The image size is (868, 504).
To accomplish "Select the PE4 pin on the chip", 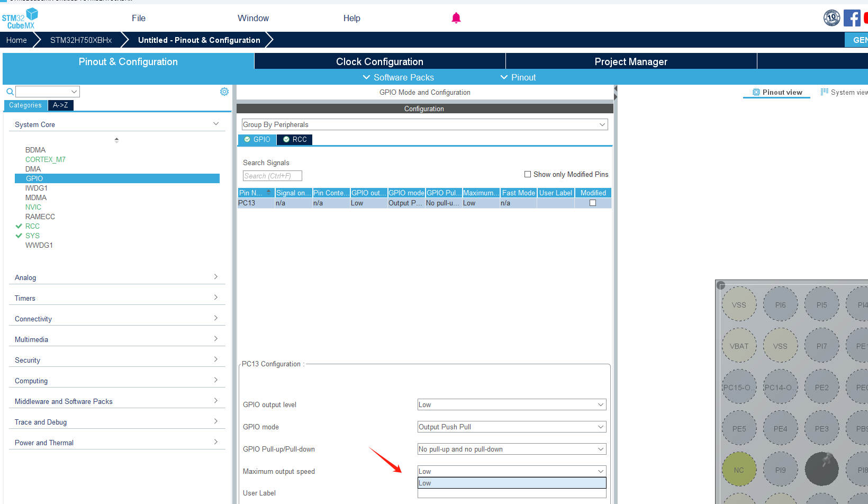I will click(x=781, y=429).
